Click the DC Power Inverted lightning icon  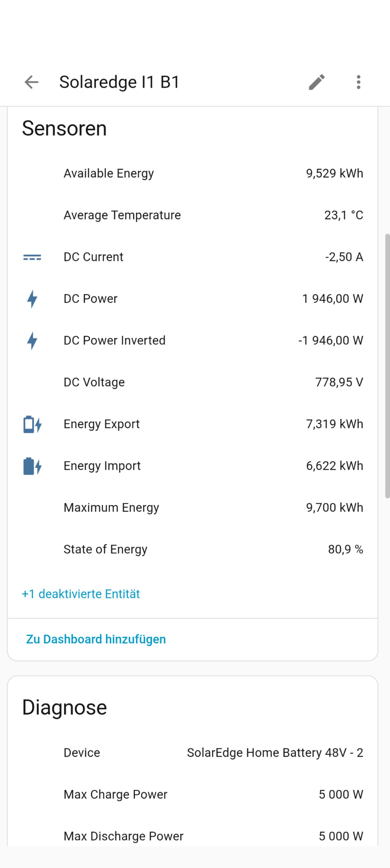click(32, 341)
